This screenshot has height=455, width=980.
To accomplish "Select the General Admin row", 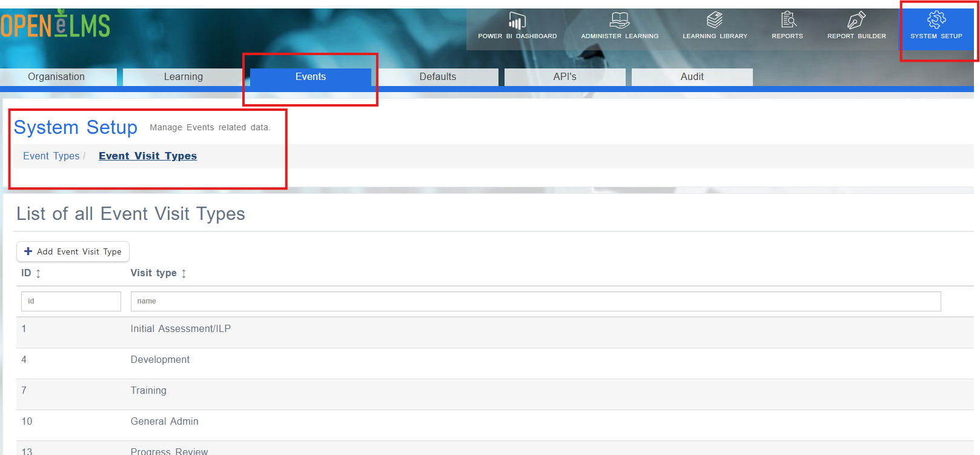I will click(495, 425).
